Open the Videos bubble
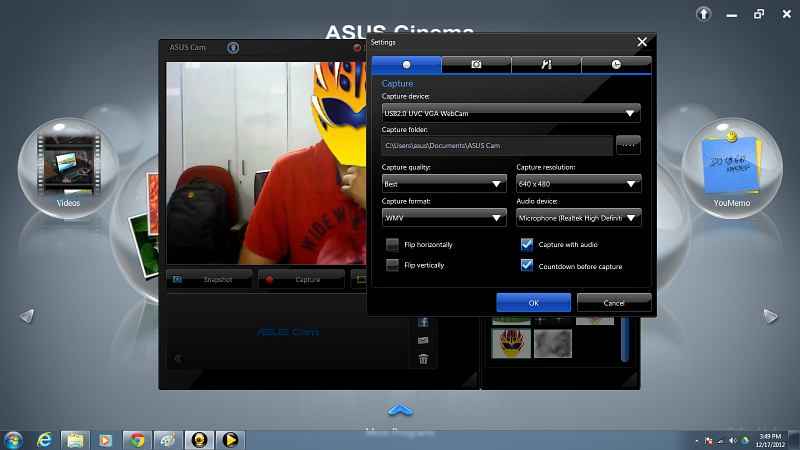 pos(68,168)
